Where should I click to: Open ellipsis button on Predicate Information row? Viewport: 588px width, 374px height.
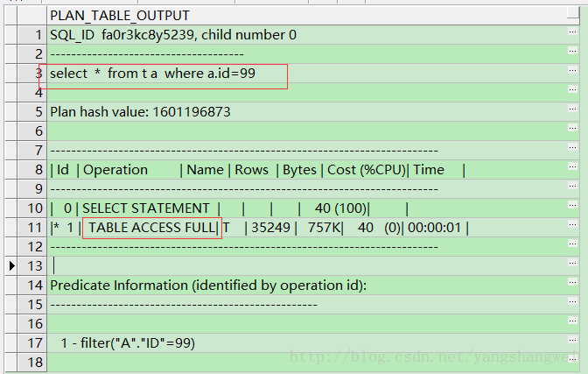point(570,285)
